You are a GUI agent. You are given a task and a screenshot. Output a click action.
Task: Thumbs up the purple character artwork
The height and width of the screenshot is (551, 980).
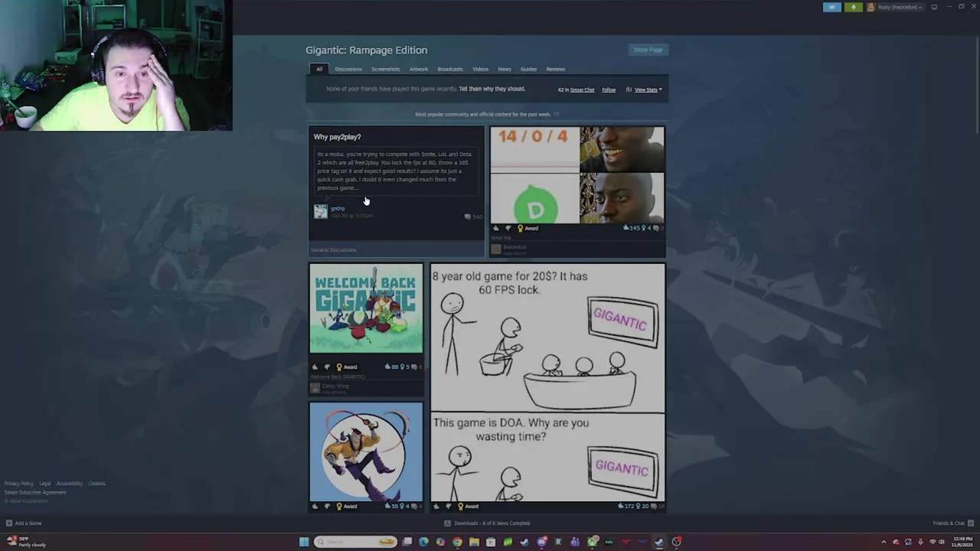pos(315,506)
